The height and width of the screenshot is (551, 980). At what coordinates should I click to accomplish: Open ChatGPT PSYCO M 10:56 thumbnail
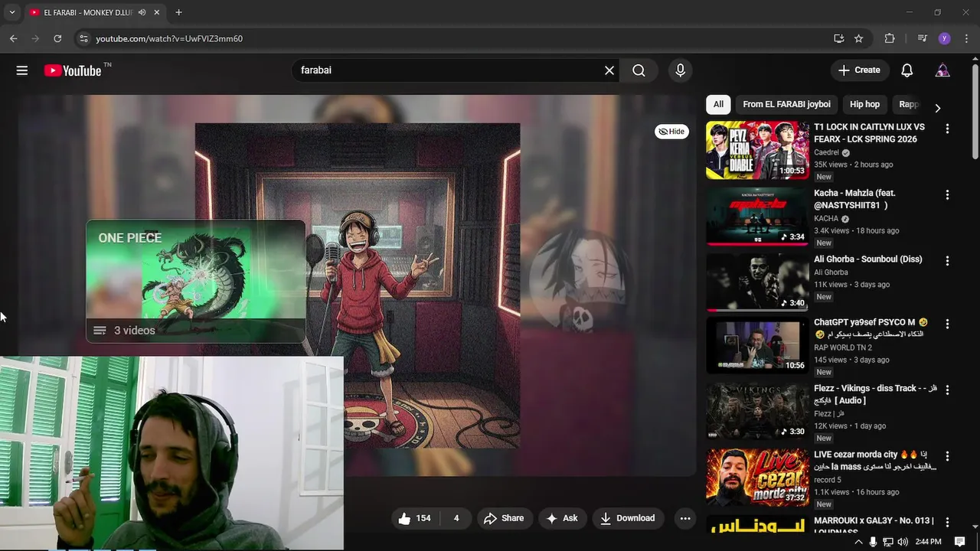757,346
